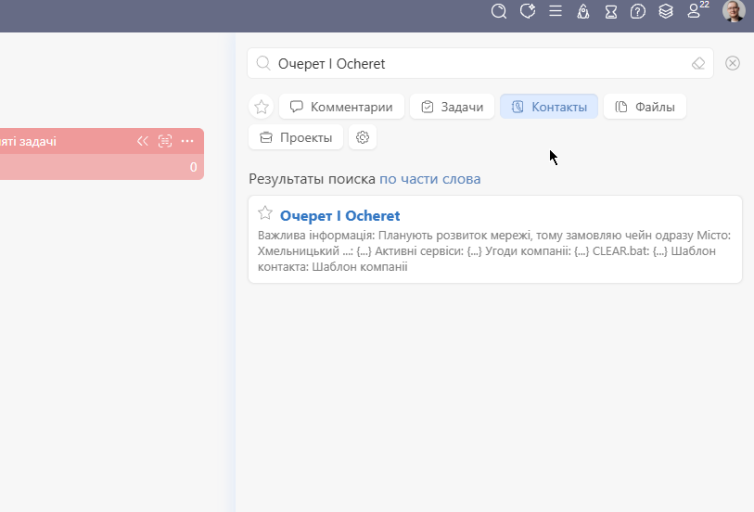The image size is (754, 512).
Task: Open the users icon with badge 22
Action: coord(696,10)
